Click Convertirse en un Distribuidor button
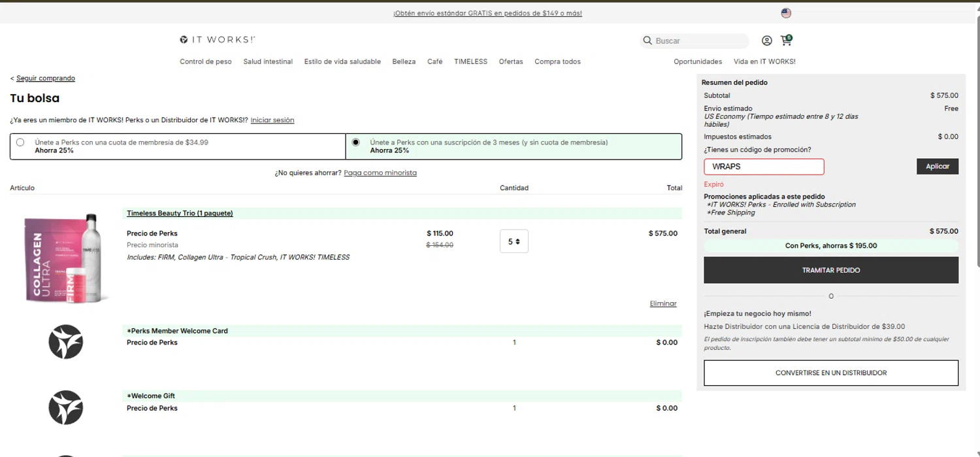980x457 pixels. point(830,373)
